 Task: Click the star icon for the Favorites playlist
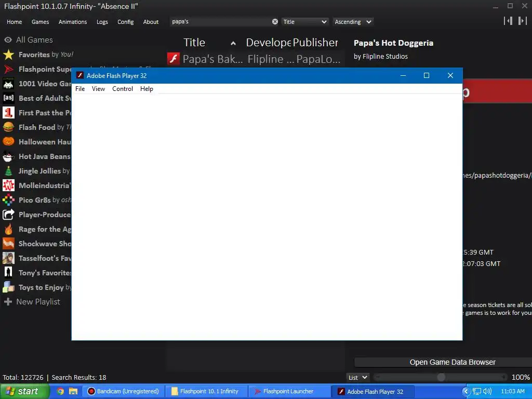[8, 54]
